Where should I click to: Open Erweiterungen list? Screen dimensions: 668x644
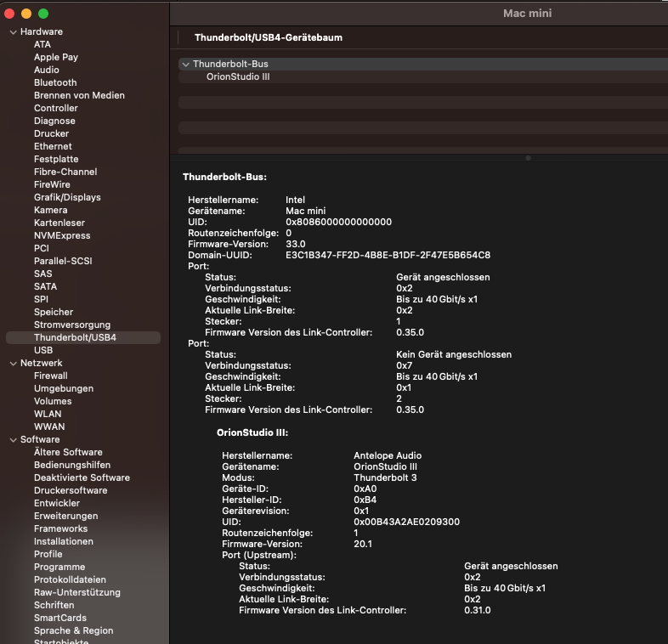pos(66,517)
